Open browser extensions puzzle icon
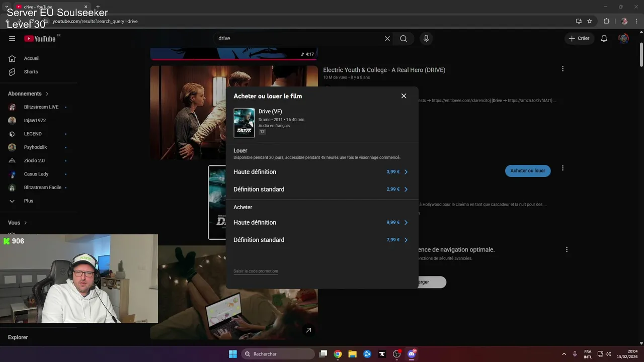 coord(606,21)
